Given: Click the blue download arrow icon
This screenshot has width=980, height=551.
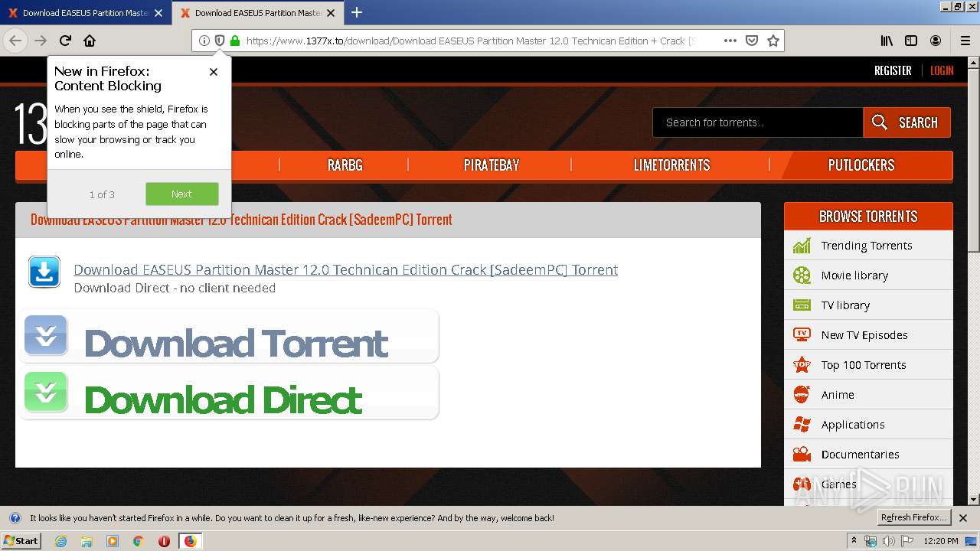Looking at the screenshot, I should (44, 272).
